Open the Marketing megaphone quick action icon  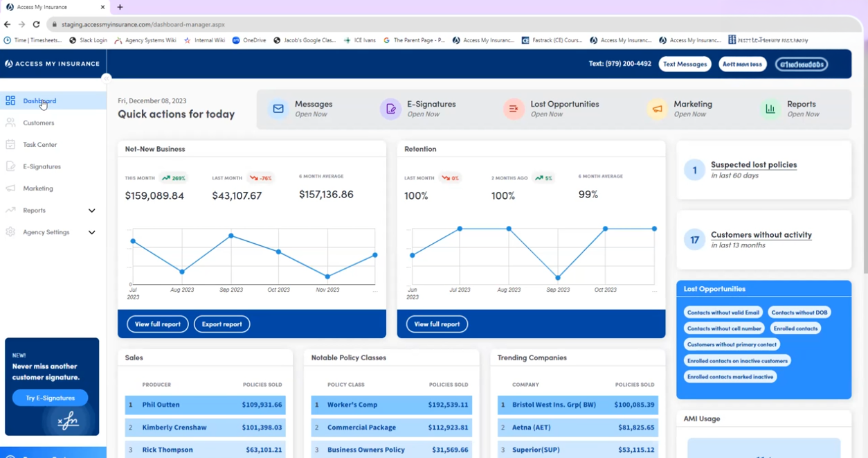pyautogui.click(x=657, y=109)
